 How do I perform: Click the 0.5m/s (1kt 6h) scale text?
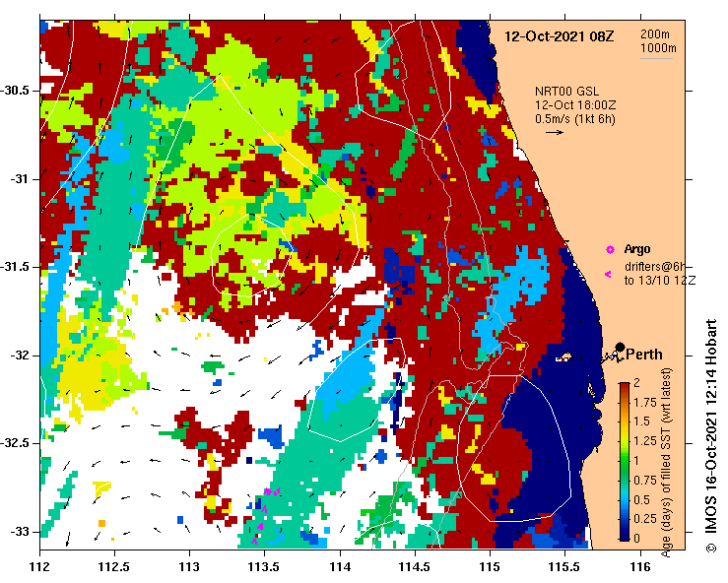[575, 119]
